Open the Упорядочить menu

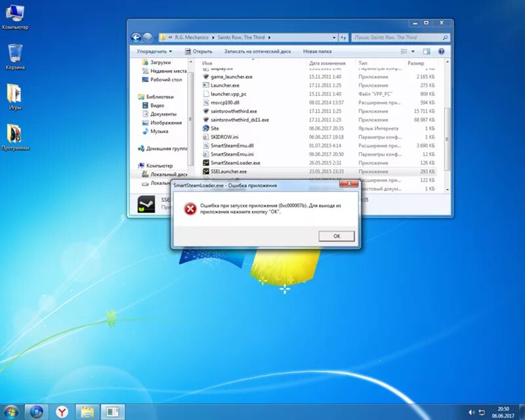tap(154, 51)
